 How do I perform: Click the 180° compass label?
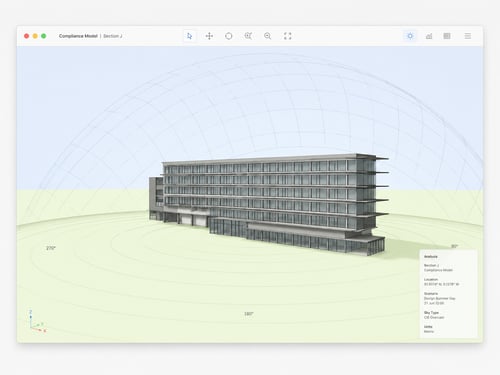point(249,314)
